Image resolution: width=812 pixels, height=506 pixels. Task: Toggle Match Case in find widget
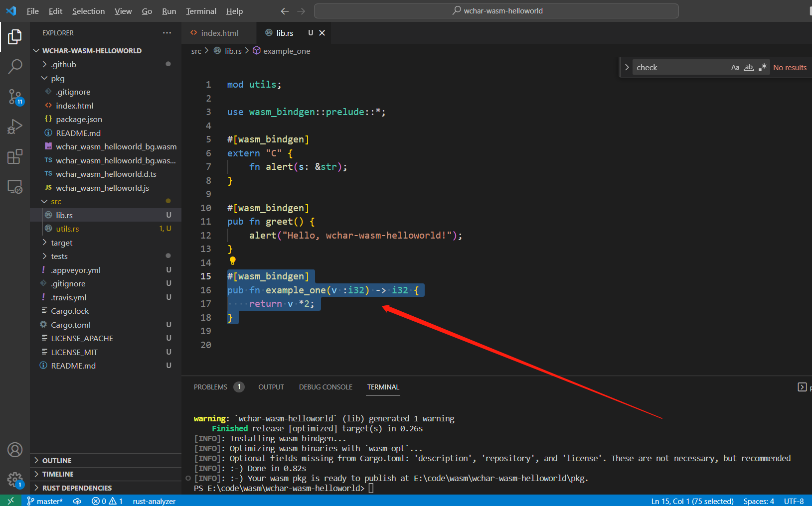tap(735, 68)
